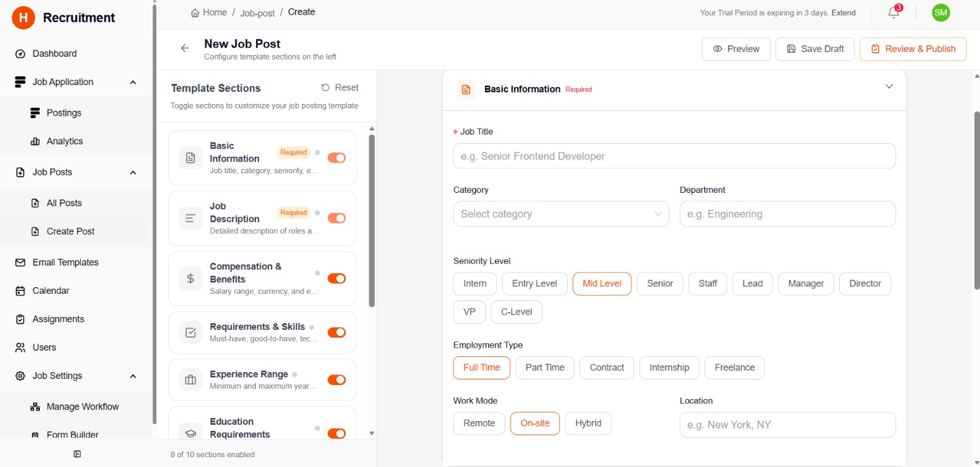980x467 pixels.
Task: Click the Experience Range briefcase icon
Action: 190,380
